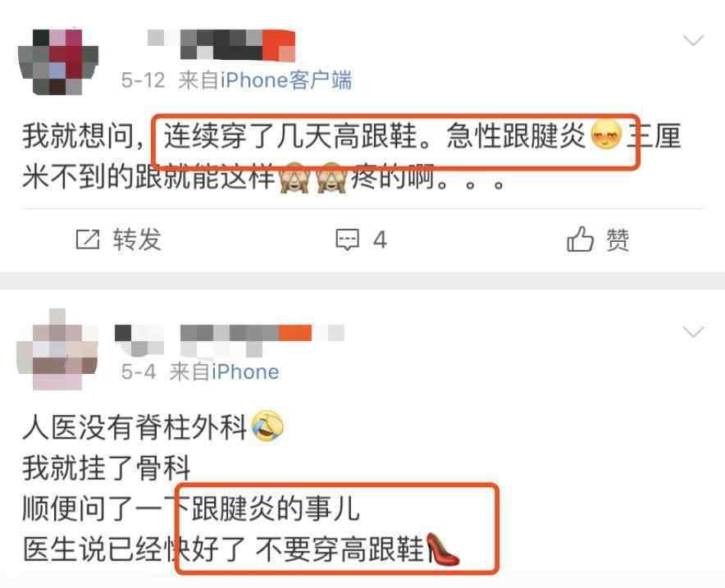Click the blurred username on the second post
This screenshot has width=725, height=588.
pos(230,340)
